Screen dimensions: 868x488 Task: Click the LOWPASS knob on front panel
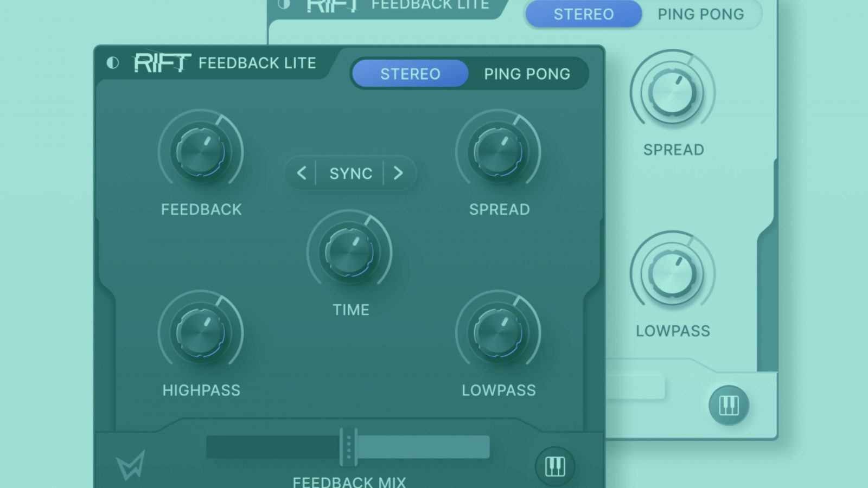[x=499, y=333]
